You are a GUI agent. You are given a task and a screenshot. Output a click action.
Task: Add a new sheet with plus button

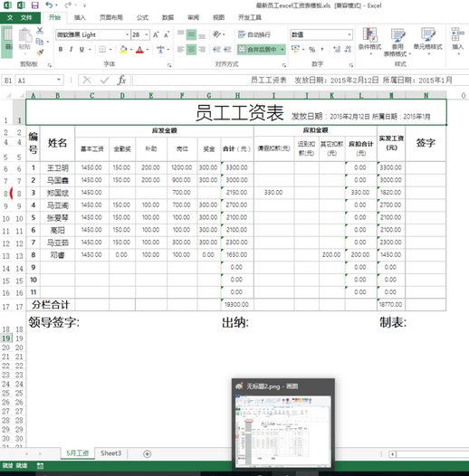pyautogui.click(x=147, y=454)
